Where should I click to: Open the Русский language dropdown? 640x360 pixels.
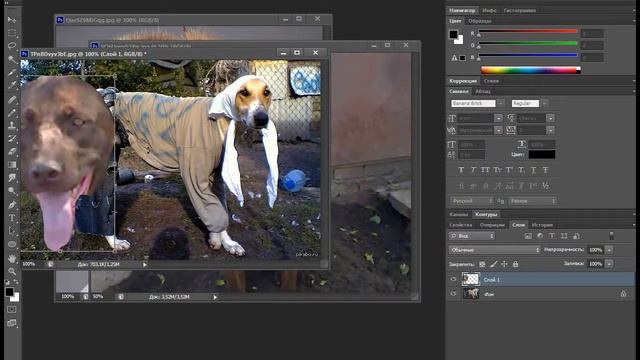[472, 201]
